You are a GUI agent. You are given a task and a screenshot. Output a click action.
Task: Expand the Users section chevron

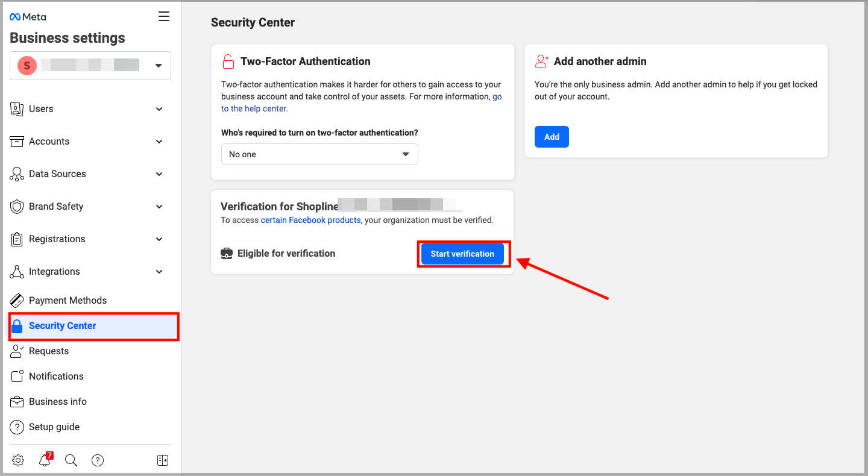click(x=159, y=109)
